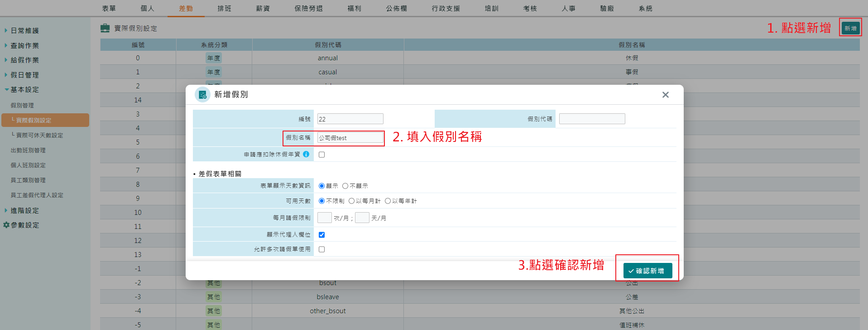Click the 其他公出 name cell

click(632, 311)
